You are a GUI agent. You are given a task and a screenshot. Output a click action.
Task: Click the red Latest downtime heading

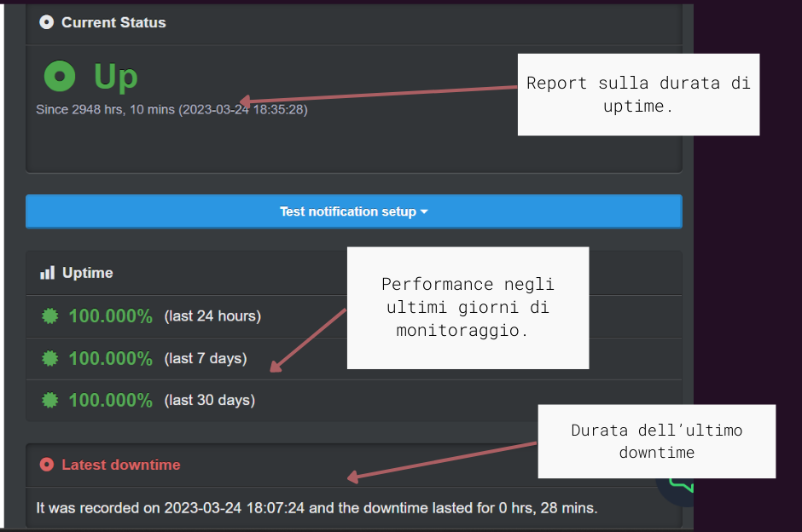(120, 465)
